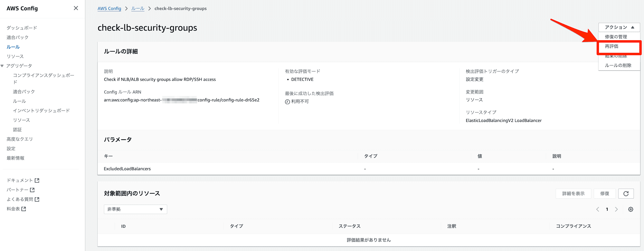Open インベントリダッシュボード sub-item

click(x=41, y=111)
